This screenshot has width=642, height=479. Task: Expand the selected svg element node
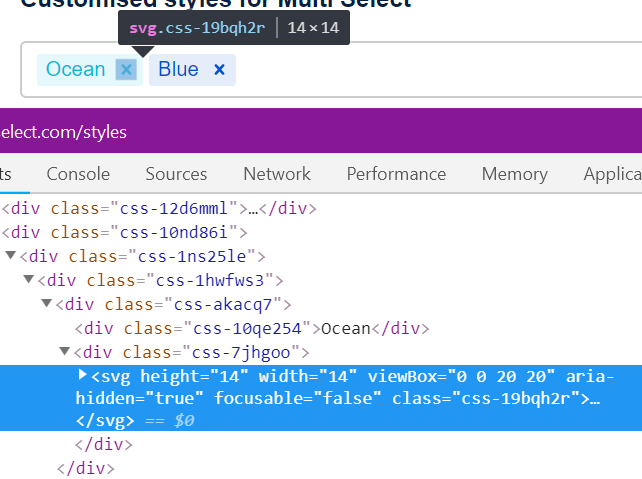point(82,375)
